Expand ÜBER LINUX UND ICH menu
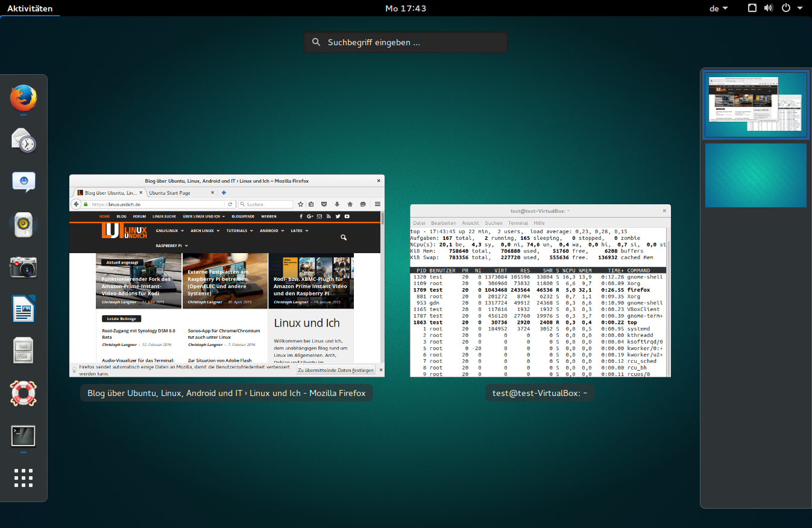 pyautogui.click(x=204, y=216)
